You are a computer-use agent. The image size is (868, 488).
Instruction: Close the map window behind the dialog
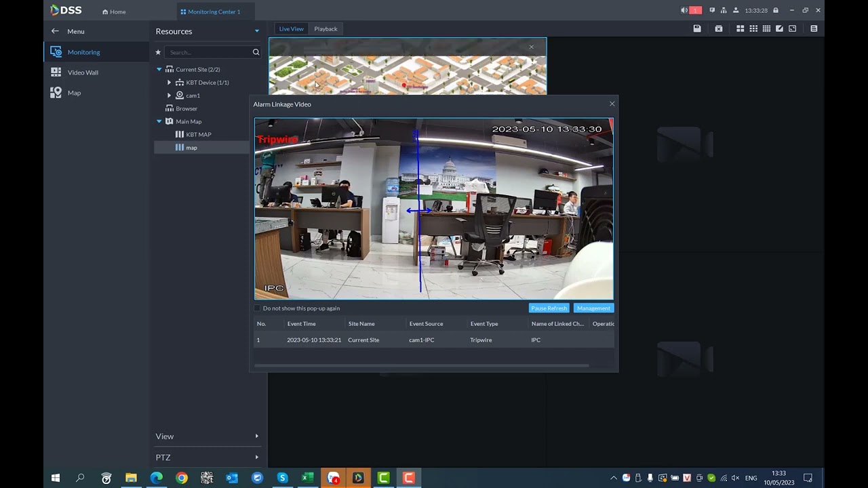coord(531,47)
